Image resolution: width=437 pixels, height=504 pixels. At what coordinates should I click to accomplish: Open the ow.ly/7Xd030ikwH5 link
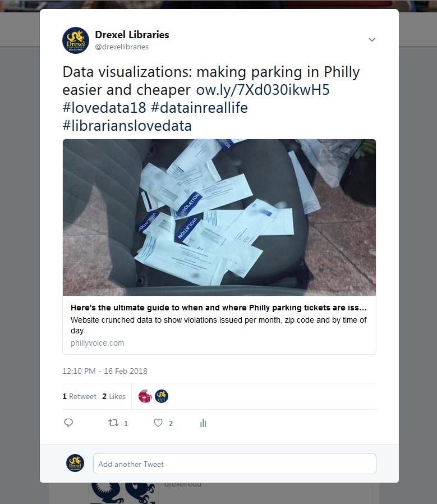[263, 90]
